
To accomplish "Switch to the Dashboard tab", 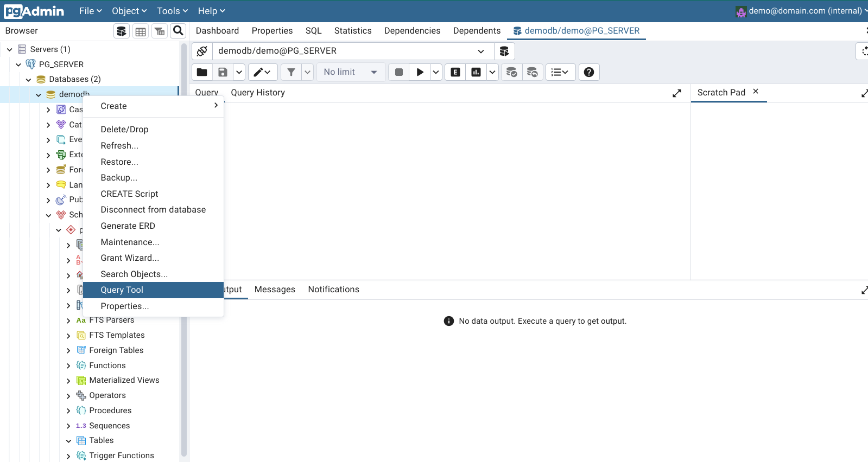I will click(x=217, y=31).
